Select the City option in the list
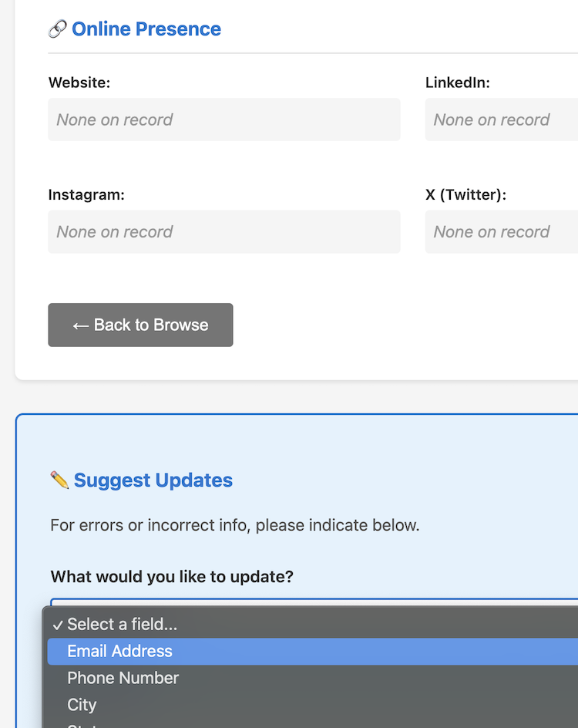This screenshot has height=728, width=578. click(82, 705)
